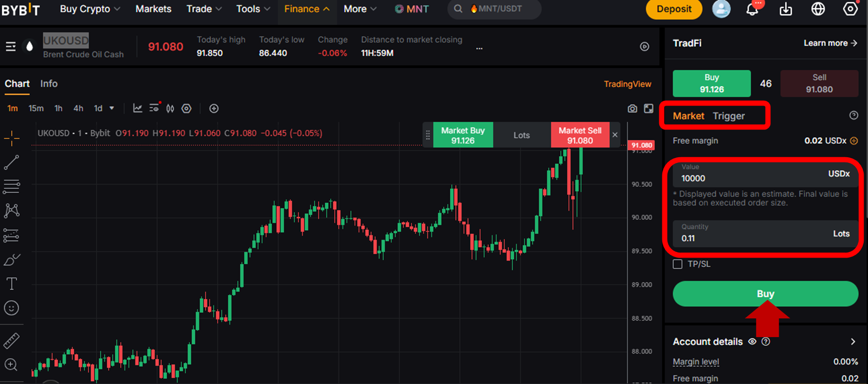The height and width of the screenshot is (384, 868).
Task: Toggle Account details visibility eye
Action: 752,341
